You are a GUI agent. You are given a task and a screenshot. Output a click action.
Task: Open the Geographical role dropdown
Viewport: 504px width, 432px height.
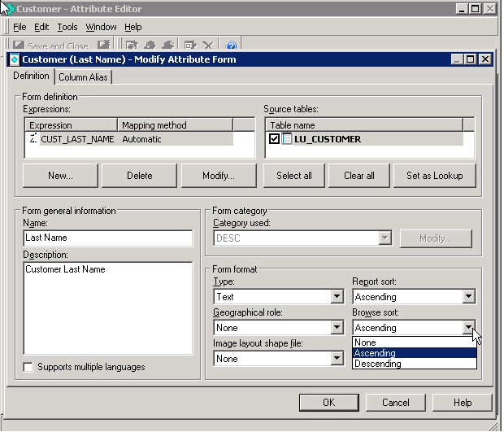pos(337,328)
